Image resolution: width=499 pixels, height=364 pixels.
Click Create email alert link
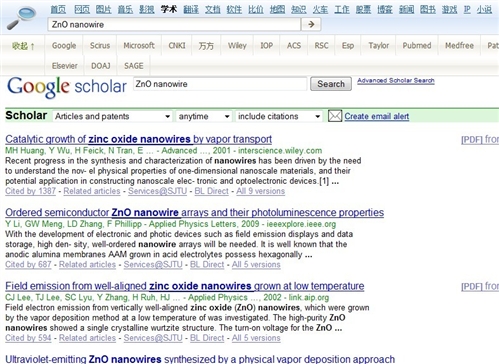point(377,116)
